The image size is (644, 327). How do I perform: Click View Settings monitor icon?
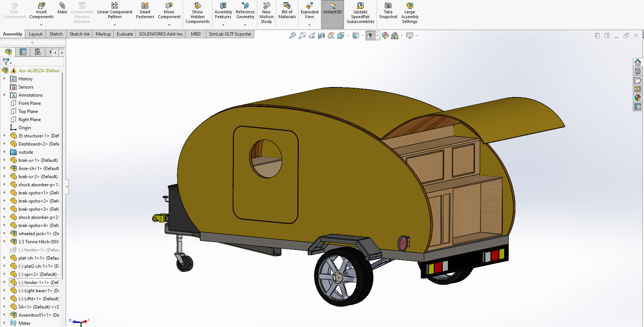tap(410, 36)
